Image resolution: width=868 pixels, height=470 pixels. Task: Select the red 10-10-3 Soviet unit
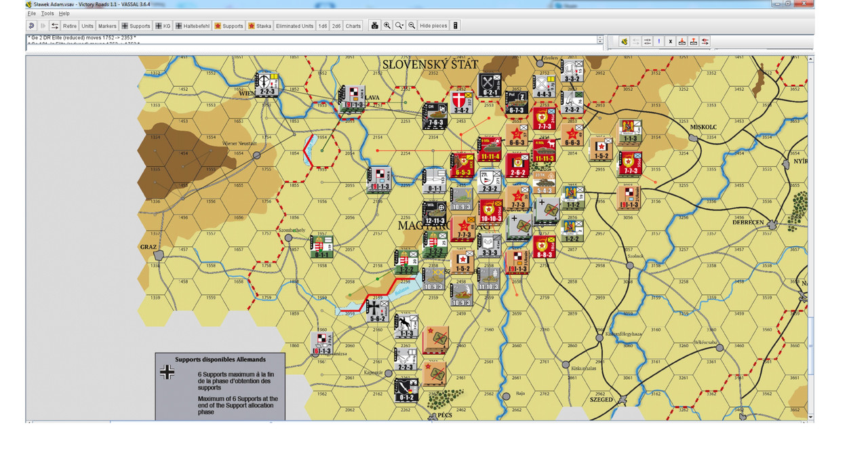(490, 211)
